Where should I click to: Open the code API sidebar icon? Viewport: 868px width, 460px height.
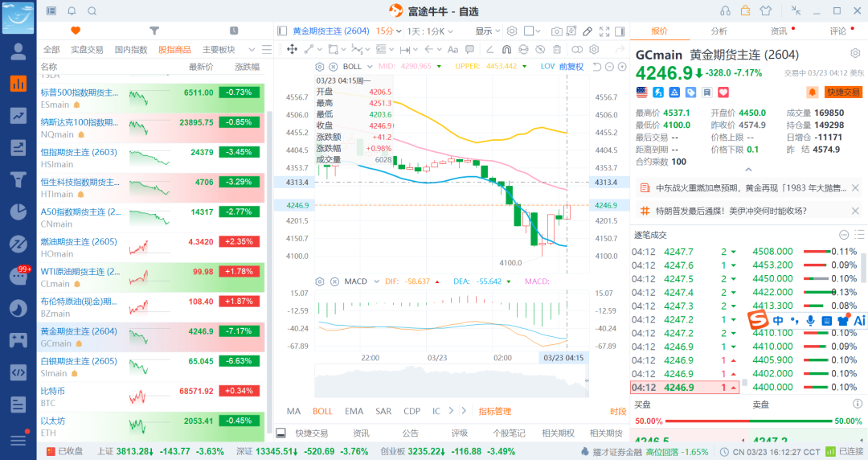click(18, 372)
